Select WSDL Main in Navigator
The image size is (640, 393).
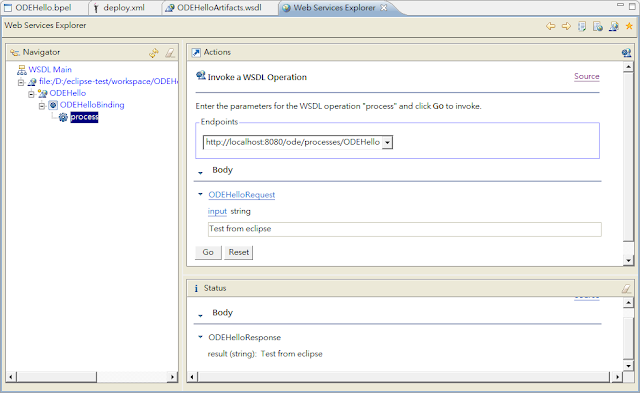tap(50, 70)
